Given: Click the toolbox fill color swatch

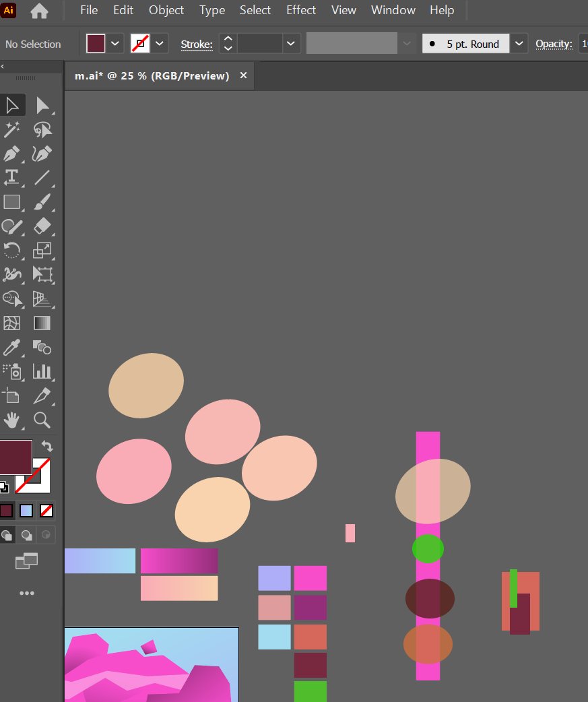Looking at the screenshot, I should click(x=15, y=457).
